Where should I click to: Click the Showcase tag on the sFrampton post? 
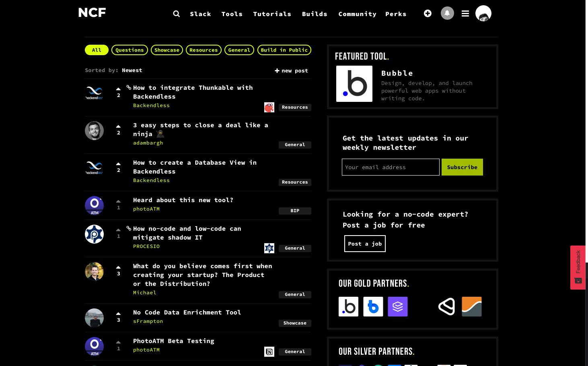(295, 323)
